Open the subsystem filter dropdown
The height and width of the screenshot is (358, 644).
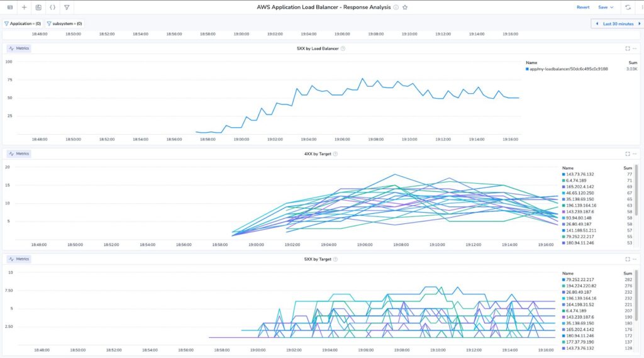[65, 24]
